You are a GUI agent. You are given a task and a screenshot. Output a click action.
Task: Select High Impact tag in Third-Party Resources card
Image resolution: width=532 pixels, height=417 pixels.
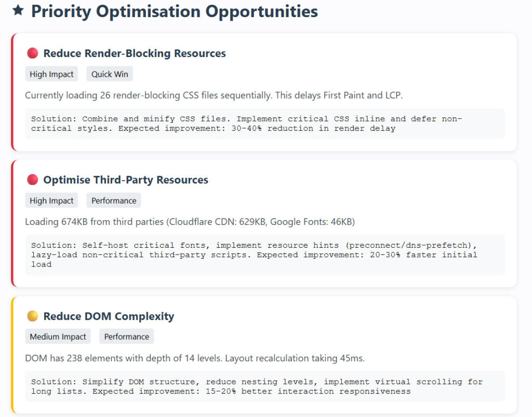click(x=51, y=201)
